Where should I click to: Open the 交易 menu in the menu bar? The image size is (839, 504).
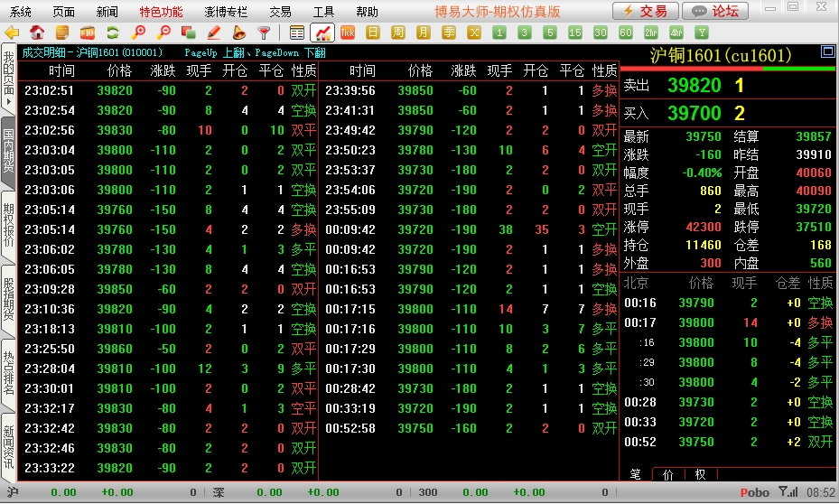coord(280,11)
